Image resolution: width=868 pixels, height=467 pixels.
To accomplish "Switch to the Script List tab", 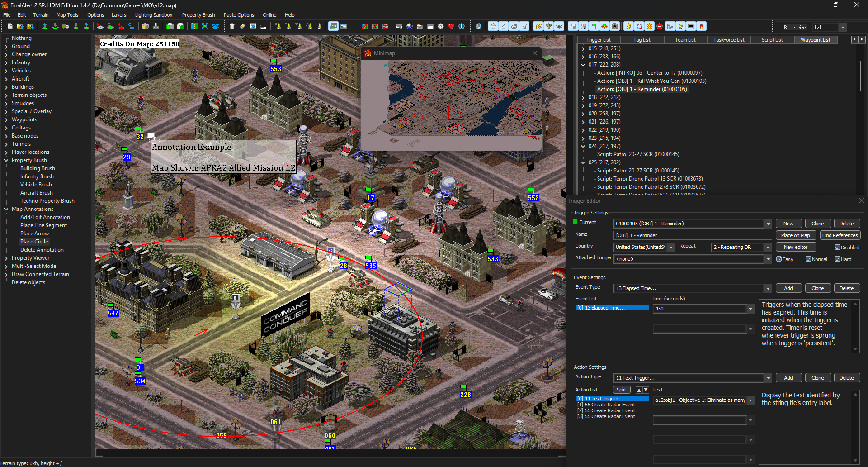I will point(772,40).
